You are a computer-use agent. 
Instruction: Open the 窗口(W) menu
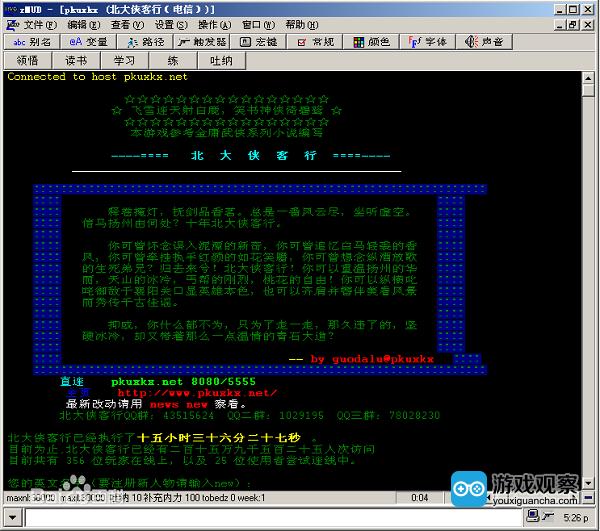[258, 25]
